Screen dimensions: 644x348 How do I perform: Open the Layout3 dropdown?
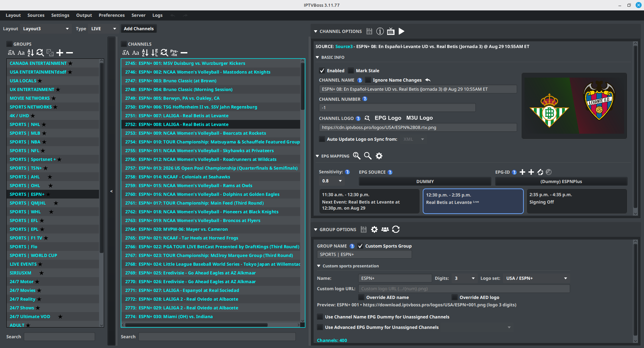(46, 29)
